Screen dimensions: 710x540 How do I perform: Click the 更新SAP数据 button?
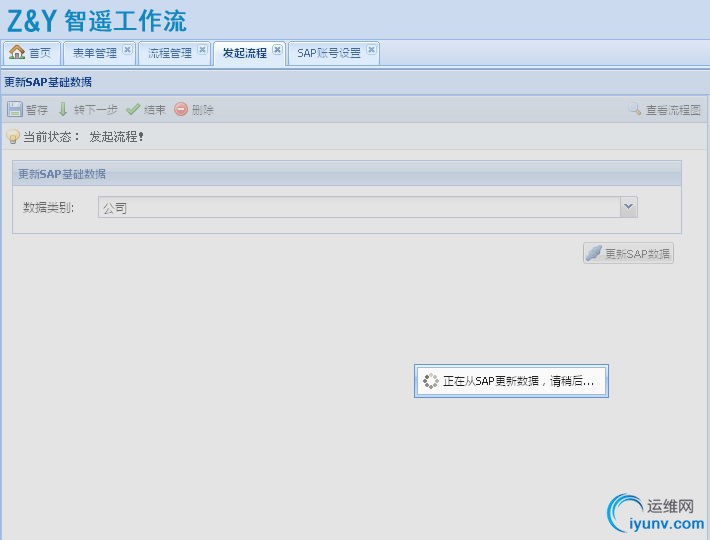pyautogui.click(x=628, y=253)
